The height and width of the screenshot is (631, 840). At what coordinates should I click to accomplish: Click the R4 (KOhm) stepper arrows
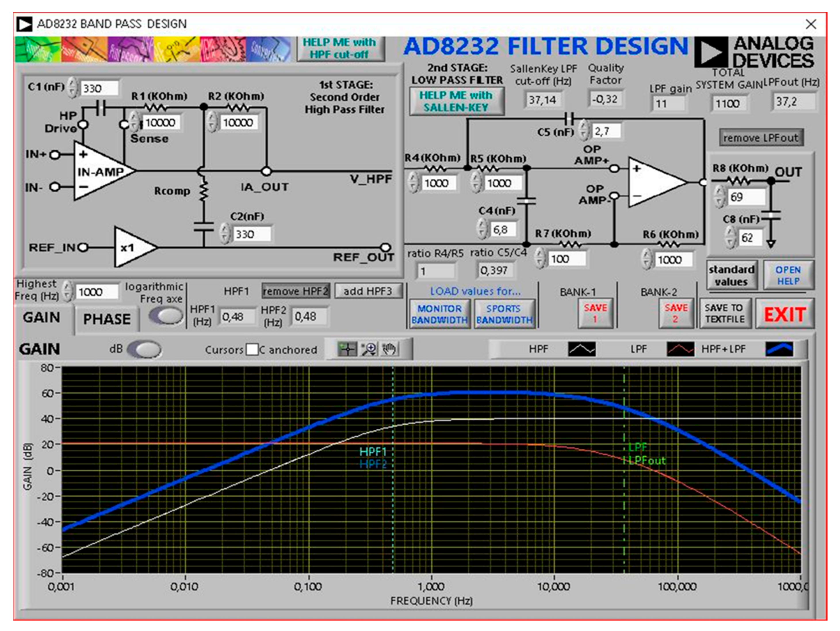click(414, 183)
